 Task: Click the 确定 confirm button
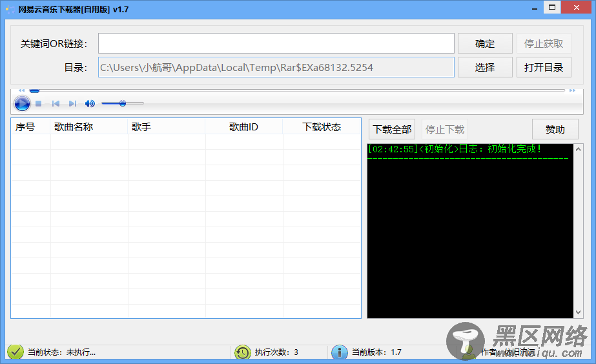(x=485, y=43)
